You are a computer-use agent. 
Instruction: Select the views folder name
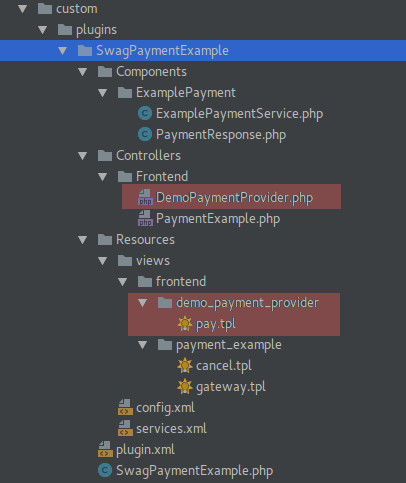[x=153, y=261]
